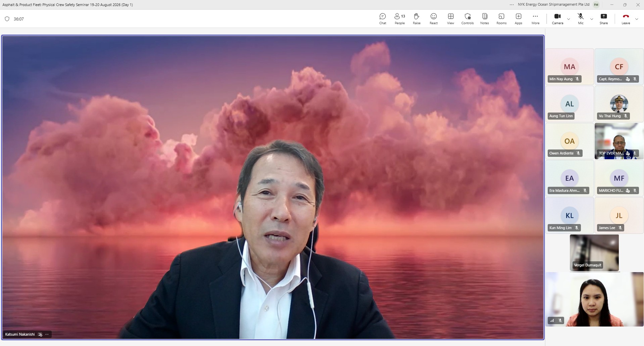Expand the Leave options arrow

coord(637,19)
